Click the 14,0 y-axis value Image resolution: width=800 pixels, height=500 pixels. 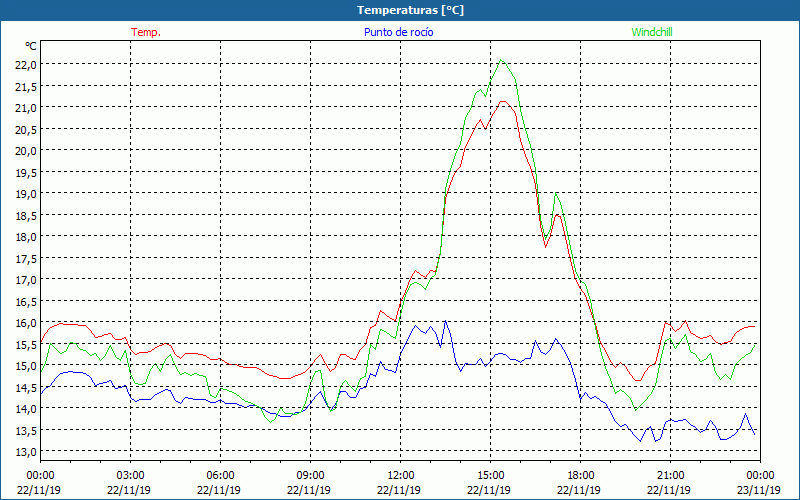tap(26, 409)
